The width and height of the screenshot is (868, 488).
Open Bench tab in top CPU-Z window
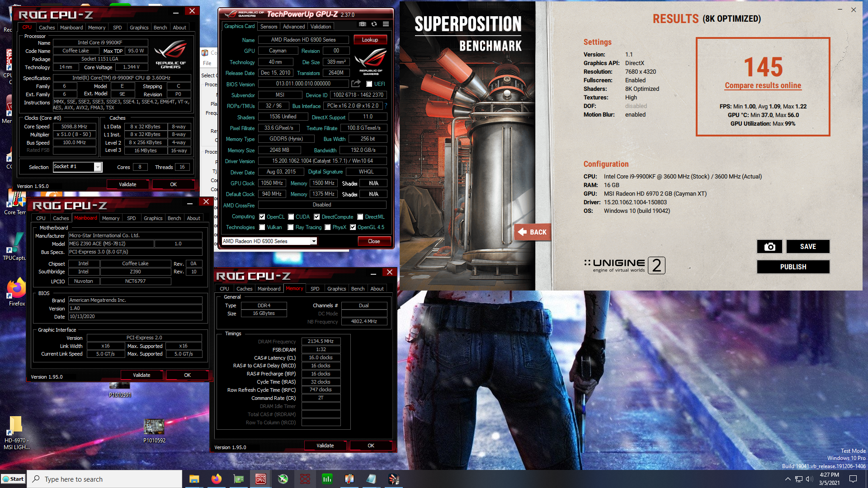160,28
